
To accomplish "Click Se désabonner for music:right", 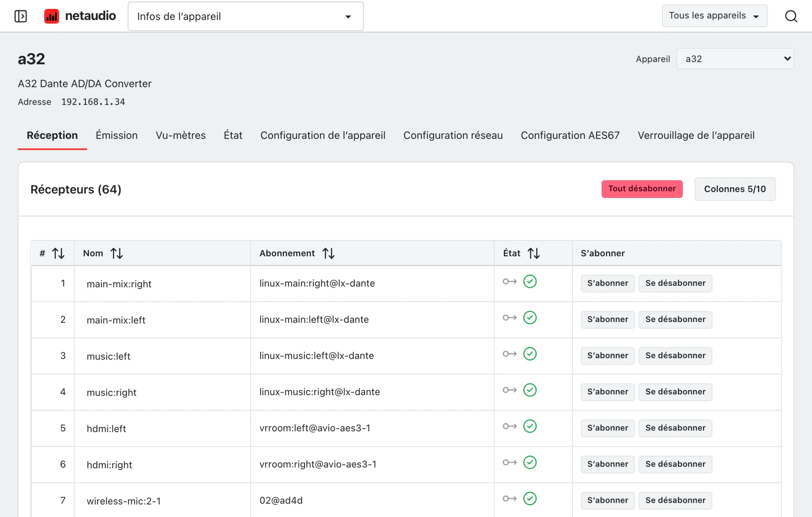I will coord(675,392).
